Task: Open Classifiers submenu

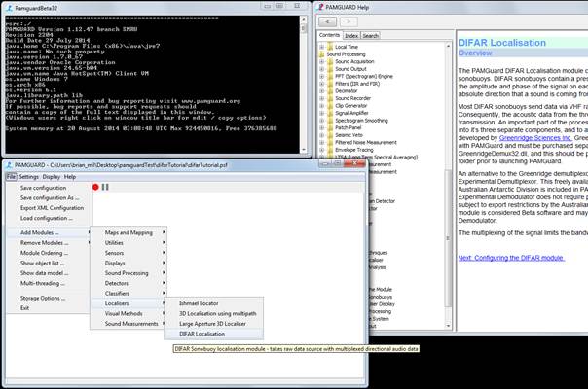Action: point(129,294)
